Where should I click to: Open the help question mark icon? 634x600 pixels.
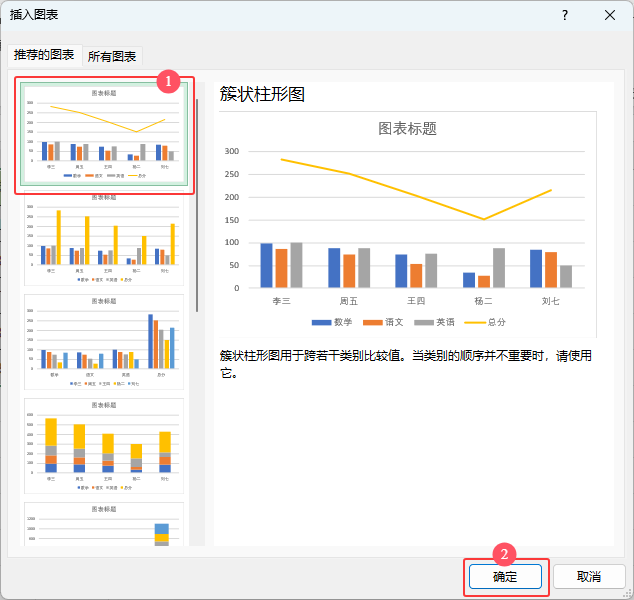pyautogui.click(x=565, y=15)
